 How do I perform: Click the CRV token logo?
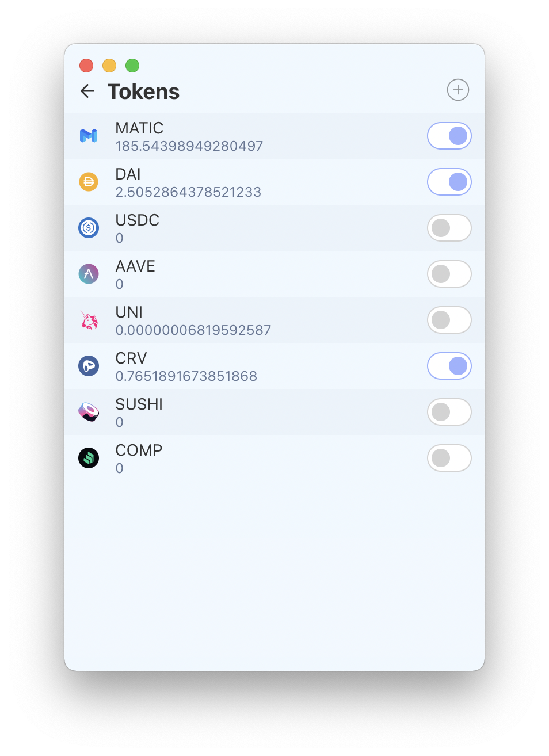coord(89,366)
